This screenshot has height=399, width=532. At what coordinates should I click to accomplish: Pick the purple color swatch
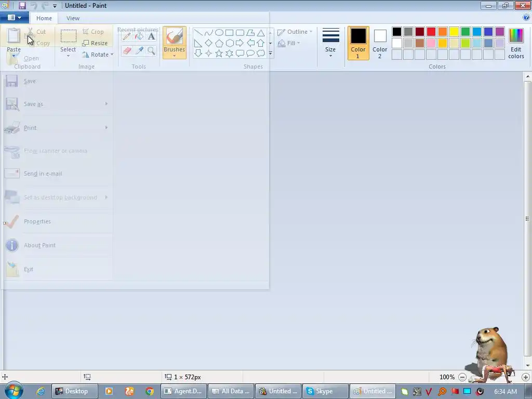tap(500, 32)
